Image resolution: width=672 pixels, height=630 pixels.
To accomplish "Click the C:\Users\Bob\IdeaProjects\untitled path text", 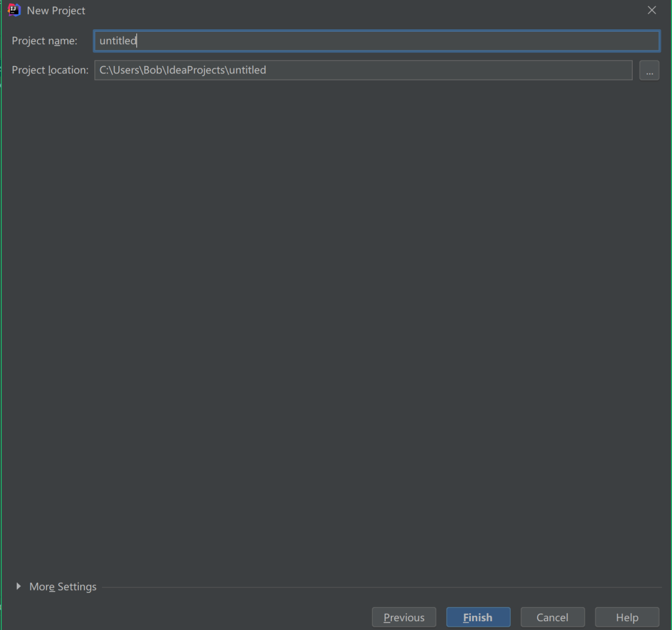I will click(182, 70).
